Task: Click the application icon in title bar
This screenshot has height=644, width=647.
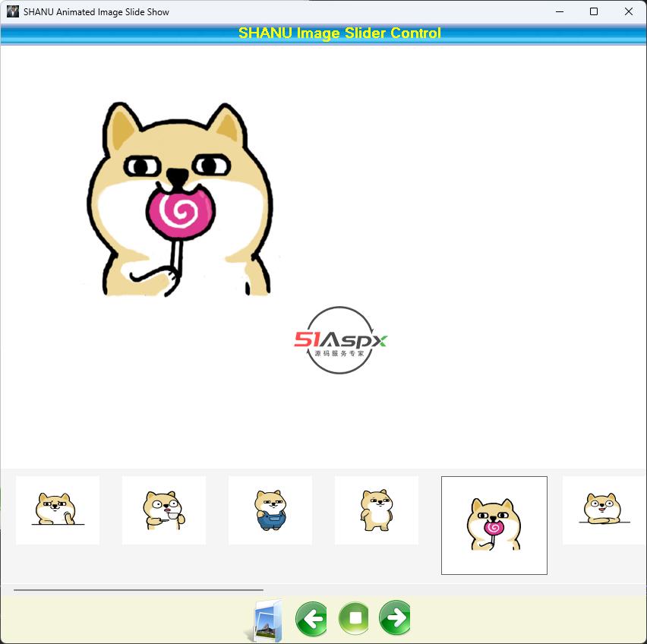Action: coord(13,11)
